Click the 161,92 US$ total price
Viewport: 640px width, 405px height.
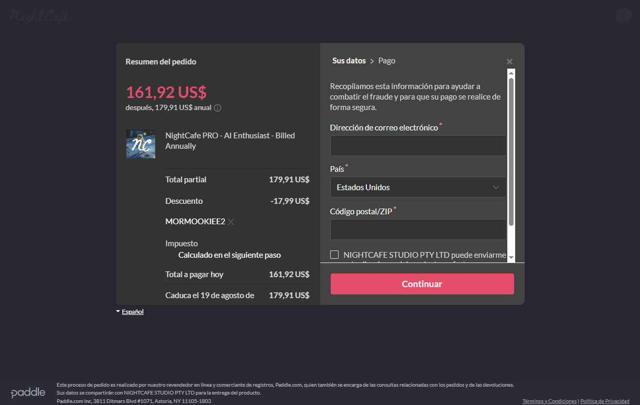(166, 92)
